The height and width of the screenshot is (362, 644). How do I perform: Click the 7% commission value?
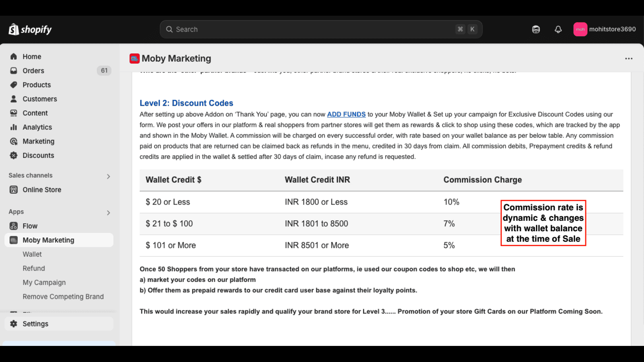click(449, 224)
